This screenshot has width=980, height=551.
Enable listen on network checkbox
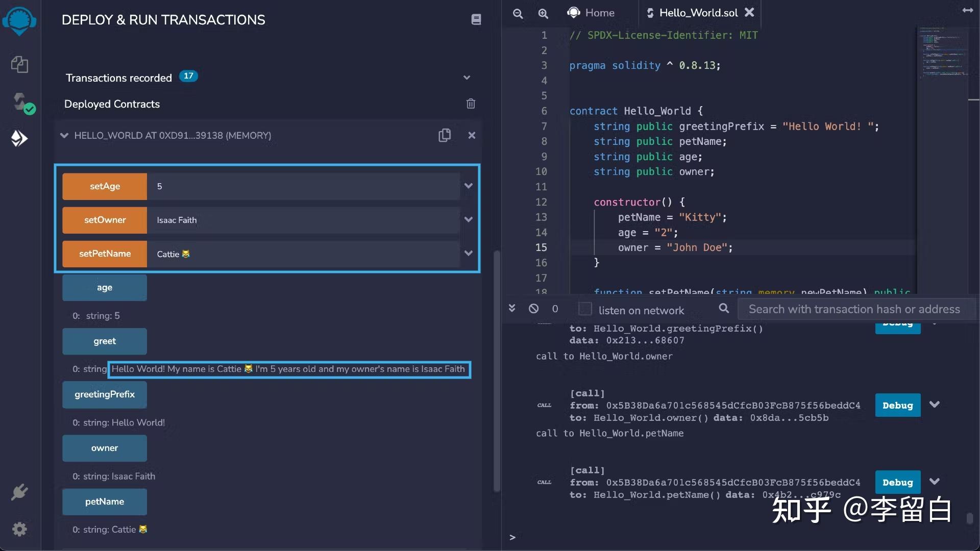[585, 309]
